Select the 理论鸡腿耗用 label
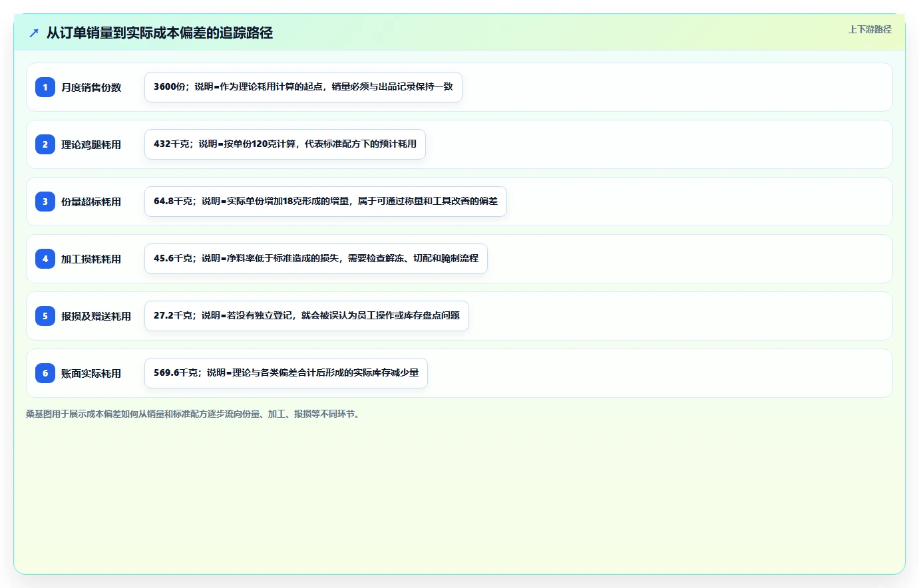The image size is (919, 588). [x=91, y=144]
